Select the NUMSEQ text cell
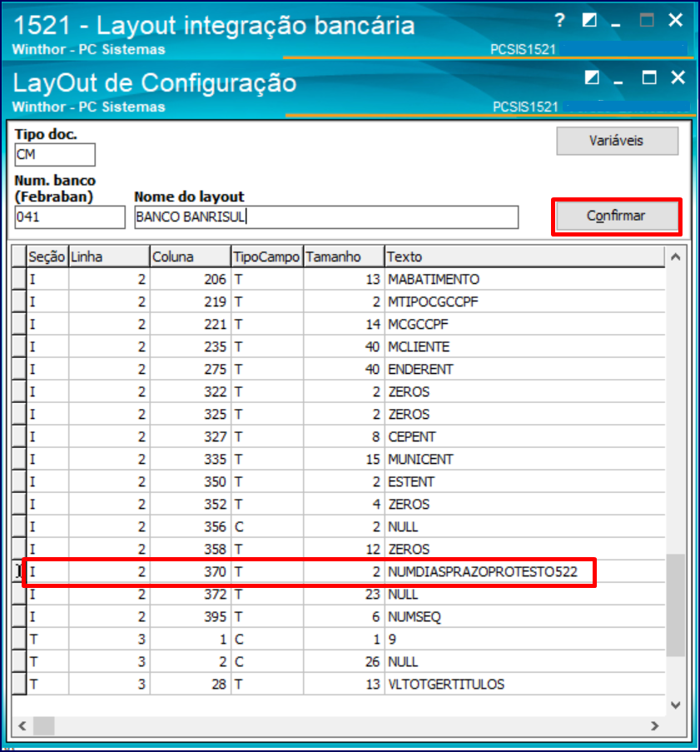This screenshot has width=700, height=752. pos(524,617)
